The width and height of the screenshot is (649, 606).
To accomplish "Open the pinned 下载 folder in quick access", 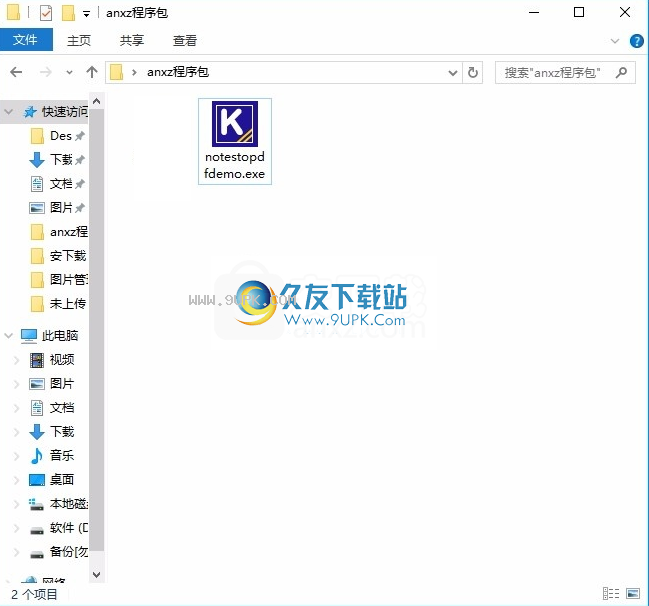I will point(60,160).
